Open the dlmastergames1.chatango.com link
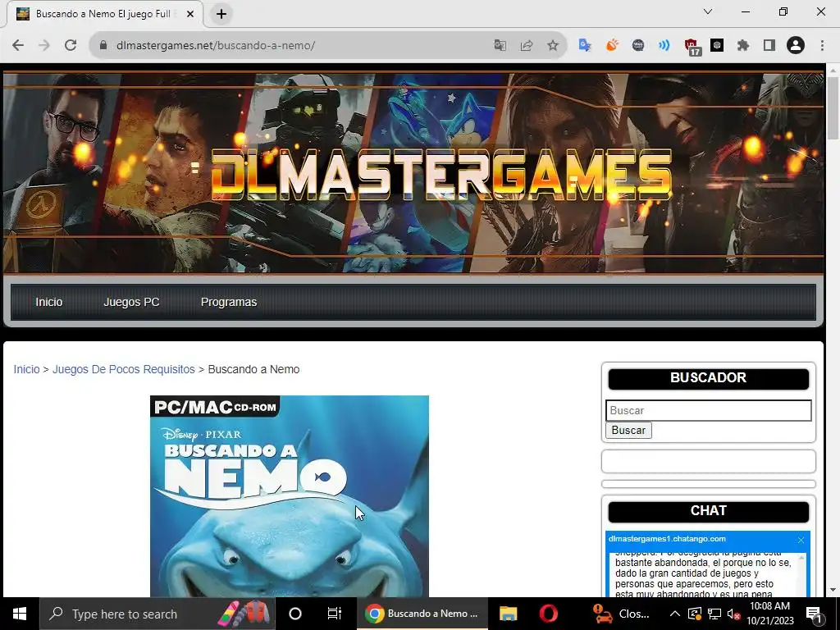 click(667, 539)
